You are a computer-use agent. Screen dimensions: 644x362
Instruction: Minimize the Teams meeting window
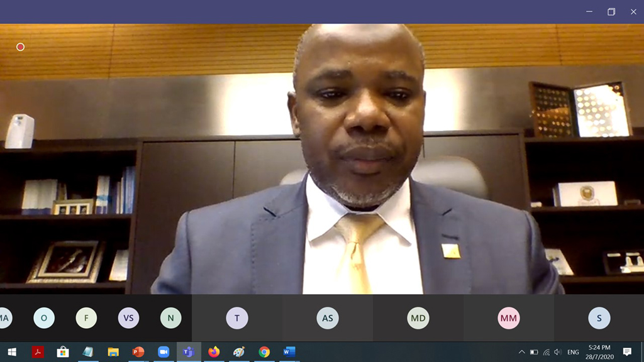[589, 11]
